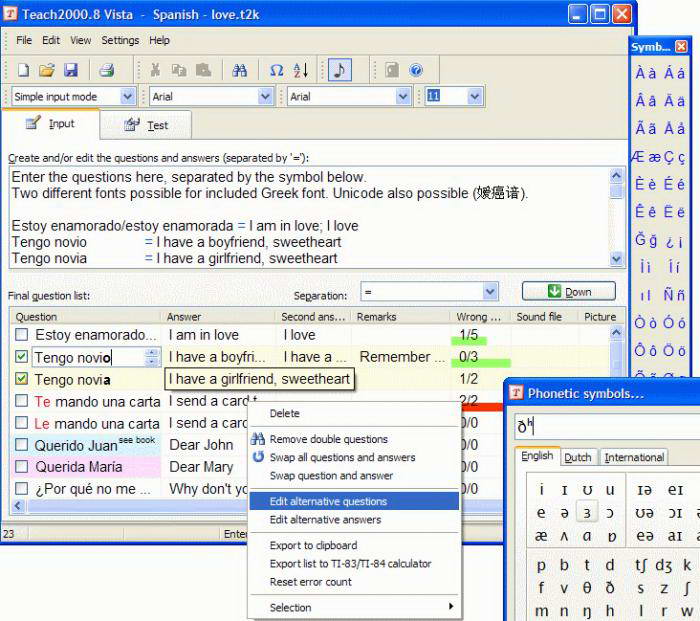Open a file with the folder icon
This screenshot has height=621, width=700.
point(47,70)
